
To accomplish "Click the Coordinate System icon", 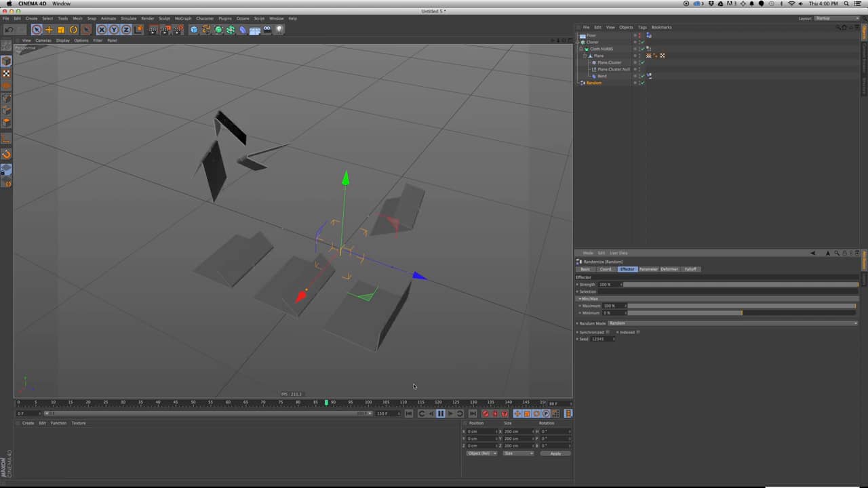I will tap(138, 30).
